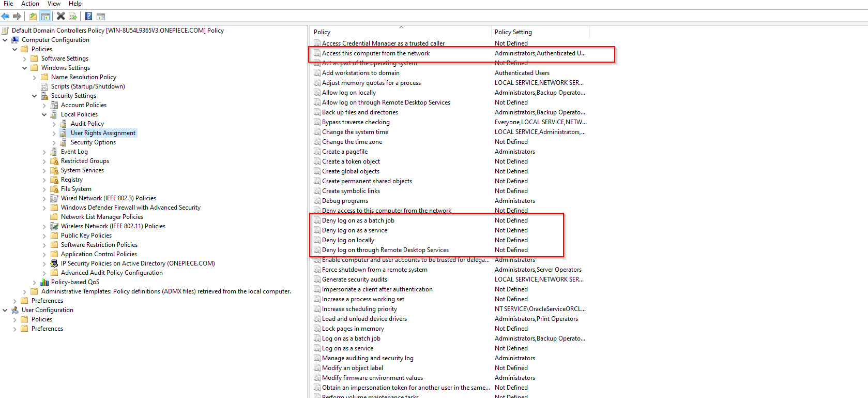This screenshot has width=868, height=398.
Task: Expand the Windows Defender Firewall with Advanced Security node
Action: click(x=44, y=208)
